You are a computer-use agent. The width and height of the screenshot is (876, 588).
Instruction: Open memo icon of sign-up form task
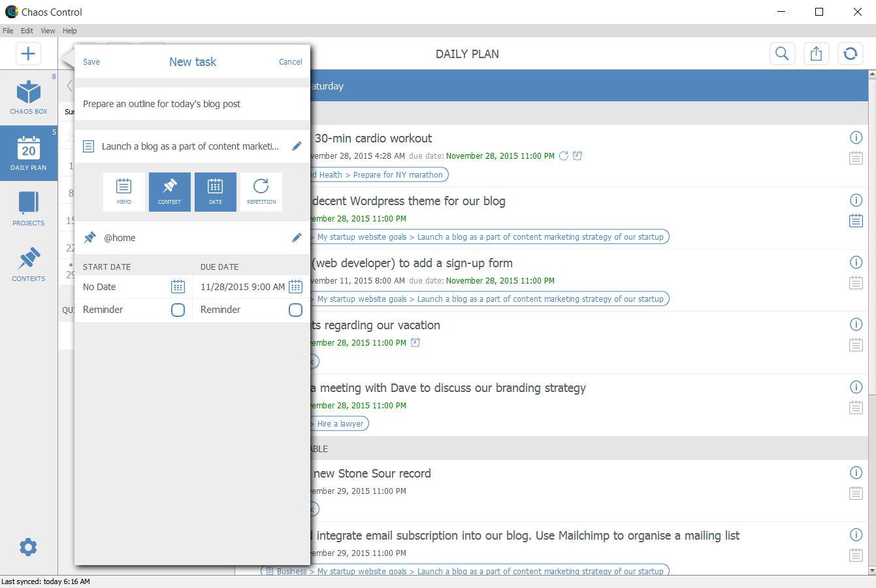click(856, 283)
